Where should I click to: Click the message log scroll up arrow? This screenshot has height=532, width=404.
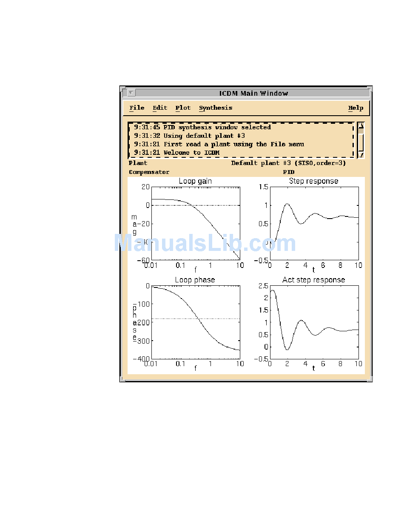point(361,125)
